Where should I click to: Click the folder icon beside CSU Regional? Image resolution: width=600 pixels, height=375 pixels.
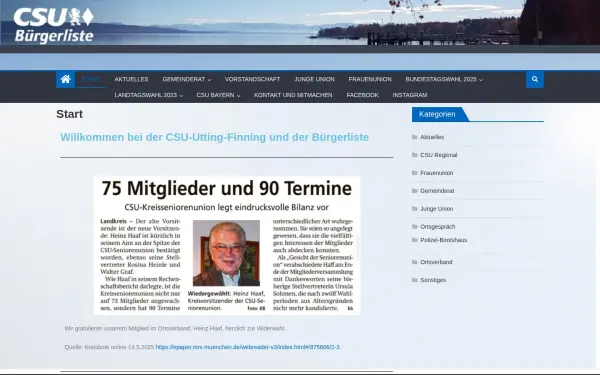(x=414, y=155)
